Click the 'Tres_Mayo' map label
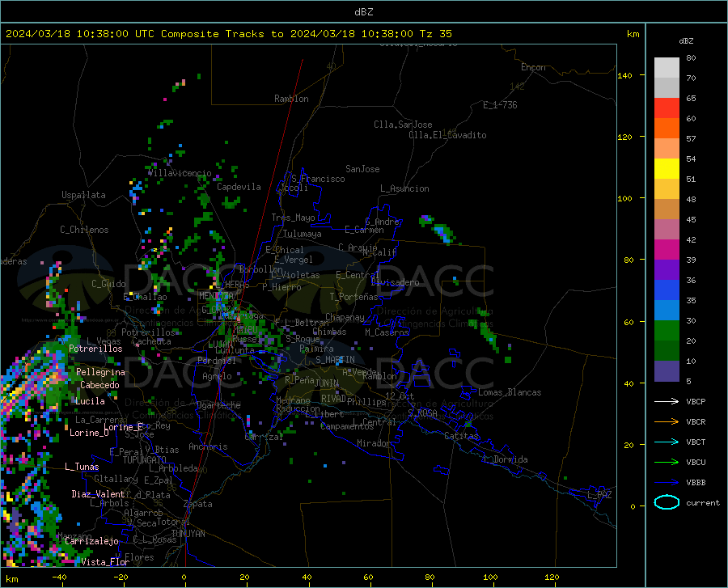This screenshot has width=728, height=588. pos(293,218)
